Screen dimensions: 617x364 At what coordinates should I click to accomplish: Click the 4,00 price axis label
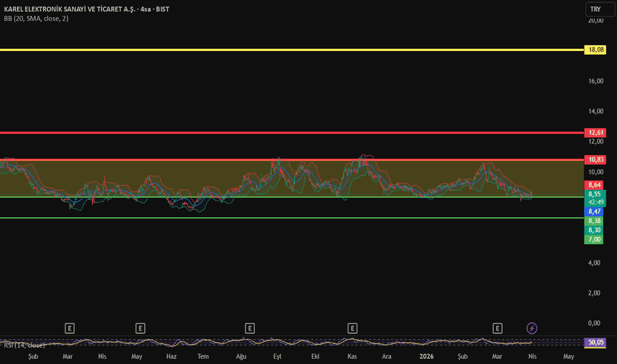coord(594,263)
